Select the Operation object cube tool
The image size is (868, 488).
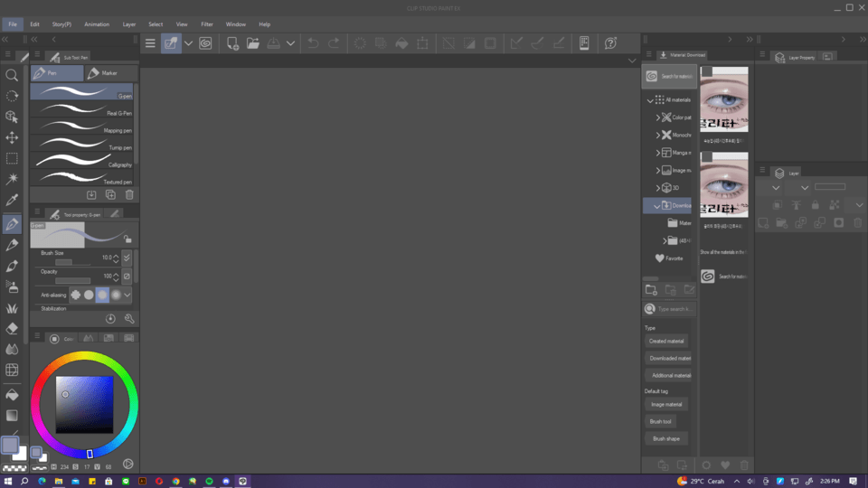(x=12, y=117)
